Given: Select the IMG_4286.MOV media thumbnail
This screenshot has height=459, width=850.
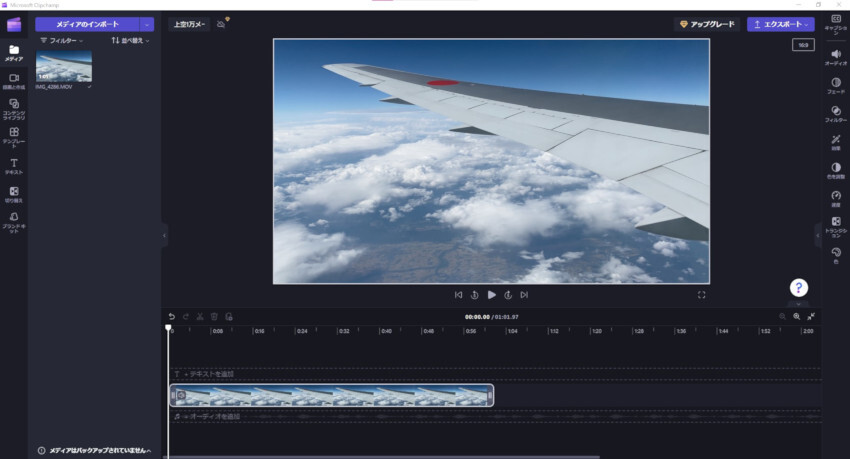Looking at the screenshot, I should tap(64, 67).
